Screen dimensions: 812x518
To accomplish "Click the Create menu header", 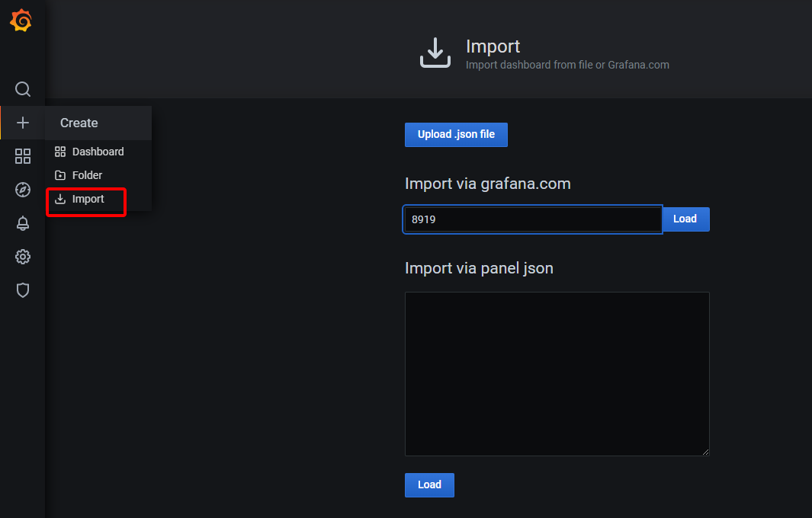I will 79,123.
